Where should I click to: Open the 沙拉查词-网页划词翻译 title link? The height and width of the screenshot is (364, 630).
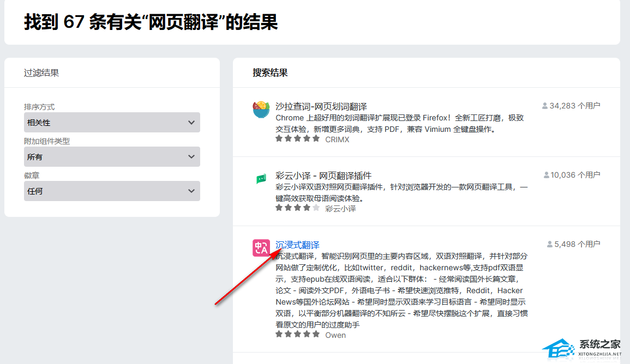321,106
